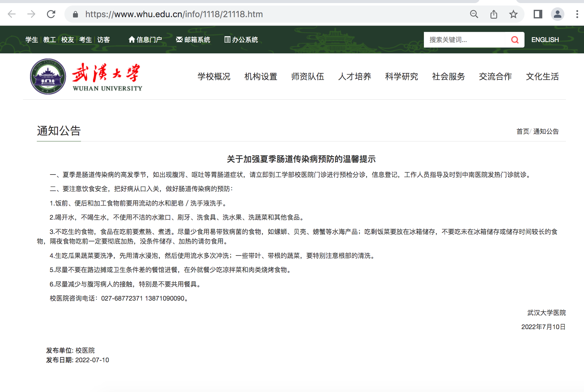
Task: Open the Chrome three-dot menu
Action: (x=577, y=14)
